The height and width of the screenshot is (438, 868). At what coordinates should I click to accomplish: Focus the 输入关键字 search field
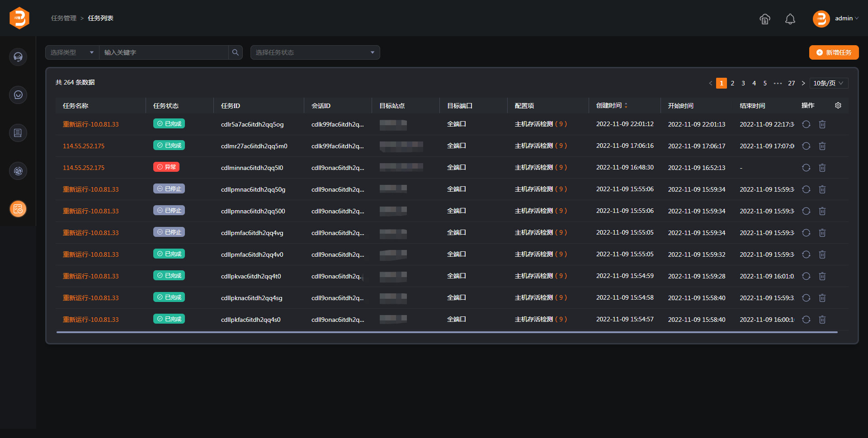point(164,52)
